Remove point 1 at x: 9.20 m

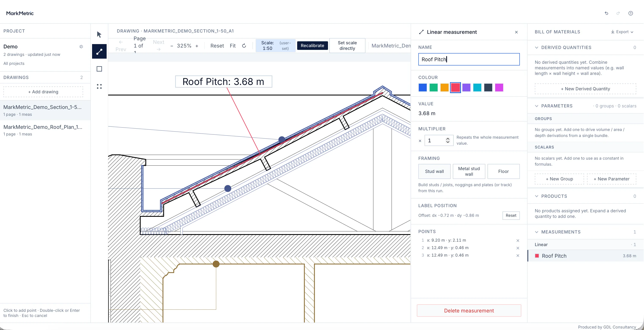pyautogui.click(x=518, y=241)
